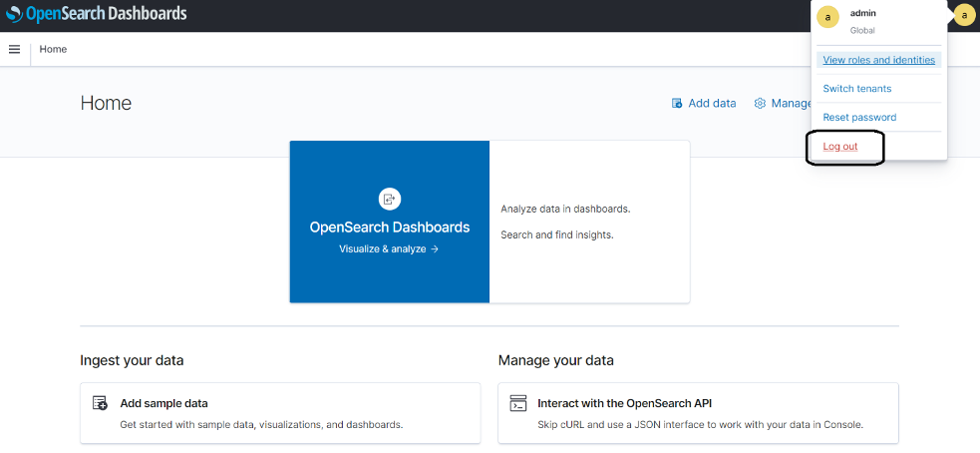Click the OpenSearch Dashboards blue card title
The width and height of the screenshot is (980, 453).
(x=390, y=227)
